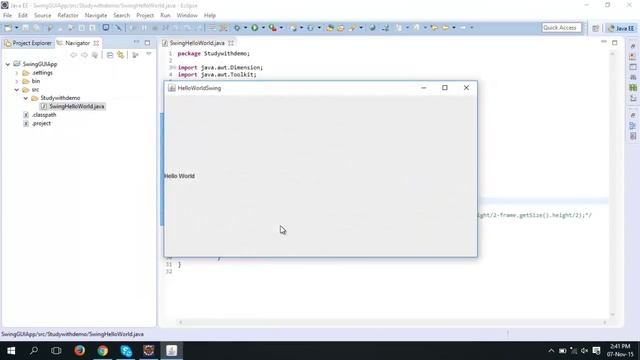Open the Help menu

(x=209, y=16)
